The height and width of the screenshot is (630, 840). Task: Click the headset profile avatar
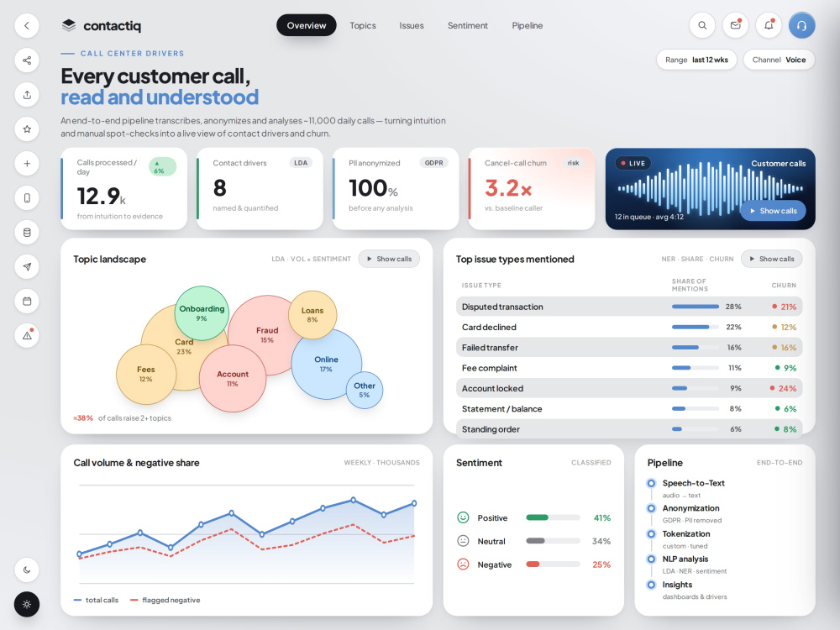801,25
